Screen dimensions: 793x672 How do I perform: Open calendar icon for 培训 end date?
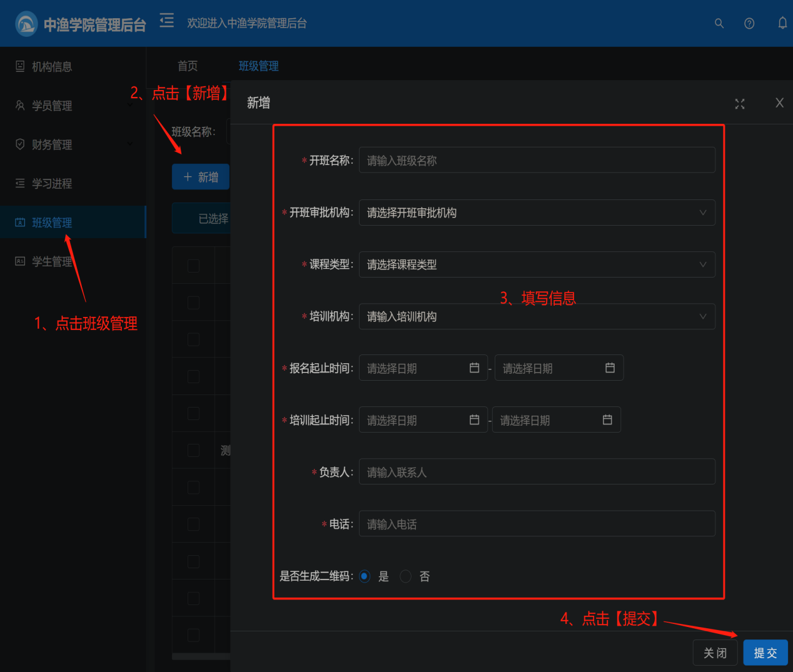pyautogui.click(x=607, y=419)
